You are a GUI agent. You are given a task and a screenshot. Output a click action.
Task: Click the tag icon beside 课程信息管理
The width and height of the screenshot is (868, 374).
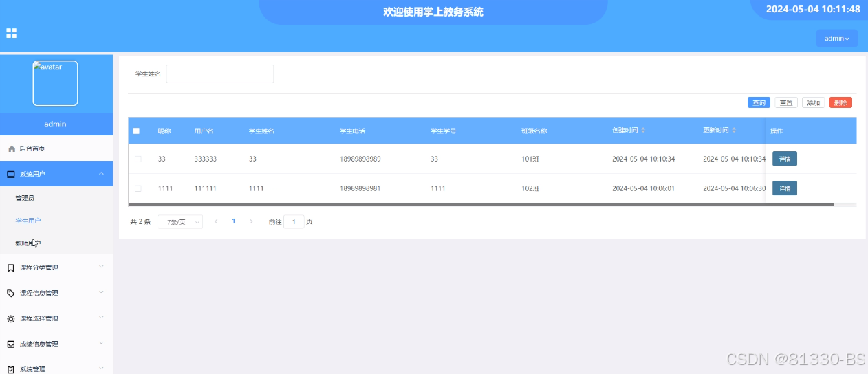click(x=10, y=293)
